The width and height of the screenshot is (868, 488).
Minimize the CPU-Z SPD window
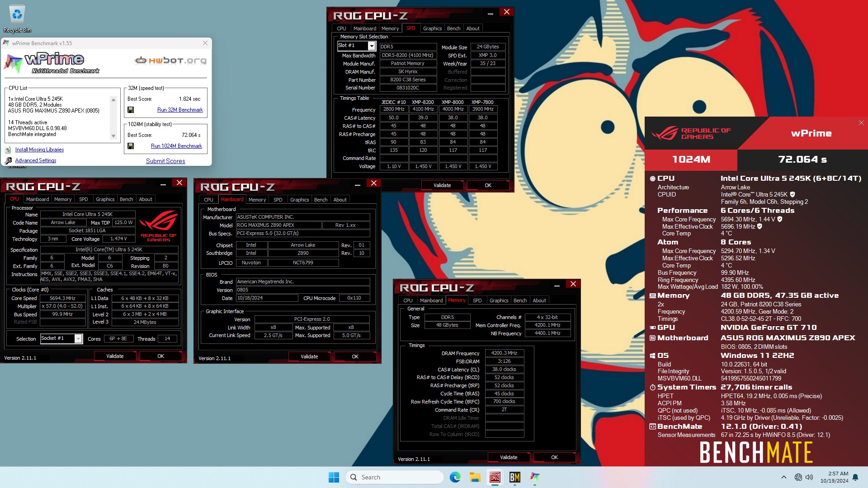pyautogui.click(x=490, y=14)
